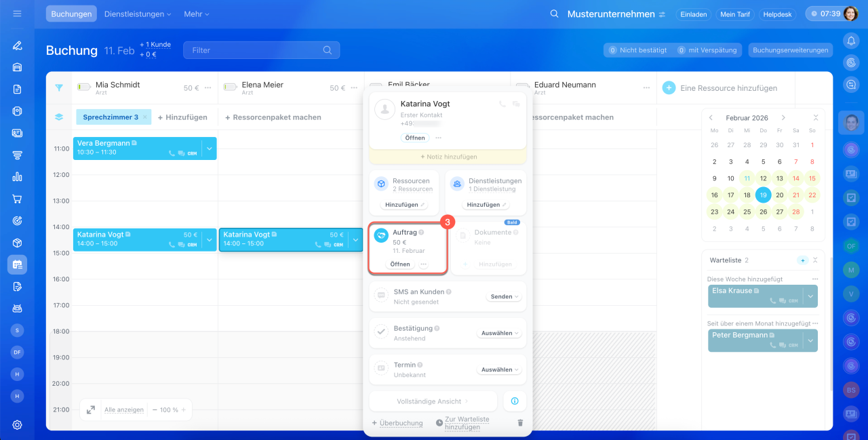Collapse the mini calendar panel
Image resolution: width=868 pixels, height=440 pixels.
coord(814,118)
